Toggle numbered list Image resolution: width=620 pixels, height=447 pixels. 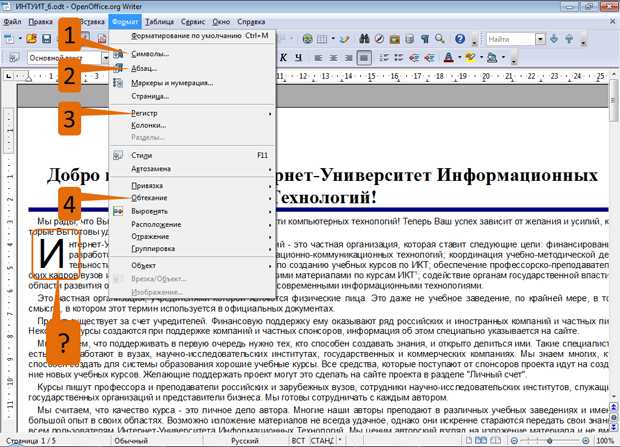pyautogui.click(x=384, y=58)
